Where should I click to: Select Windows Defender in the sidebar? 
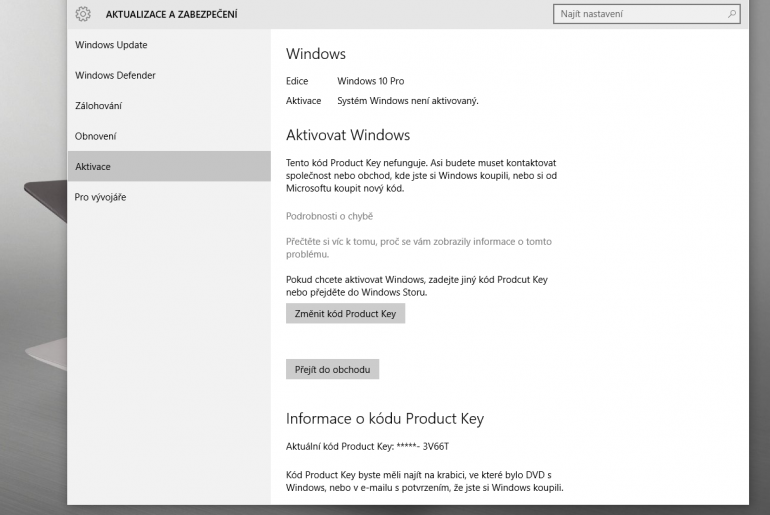(115, 75)
